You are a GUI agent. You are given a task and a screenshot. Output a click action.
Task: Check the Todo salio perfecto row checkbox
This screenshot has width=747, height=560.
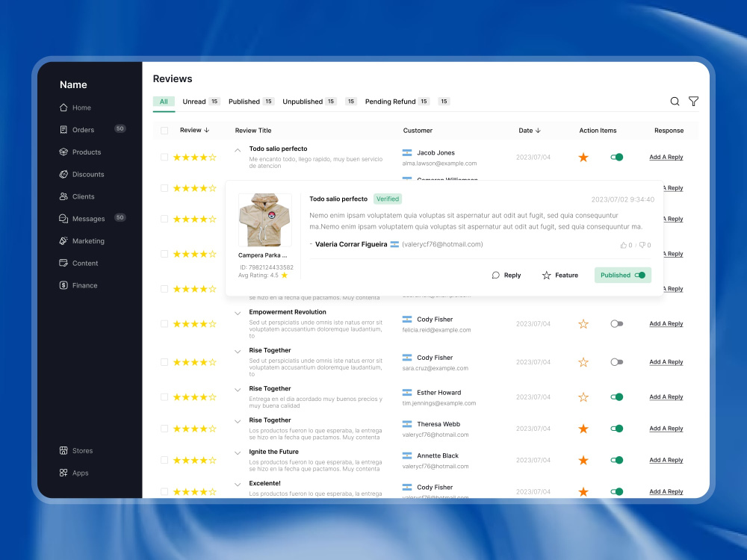pyautogui.click(x=164, y=157)
